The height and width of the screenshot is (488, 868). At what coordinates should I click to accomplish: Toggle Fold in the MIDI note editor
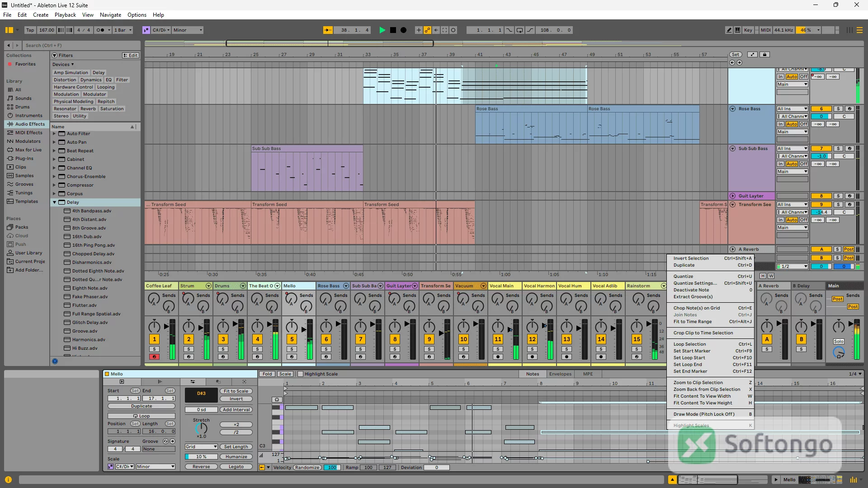(x=267, y=374)
